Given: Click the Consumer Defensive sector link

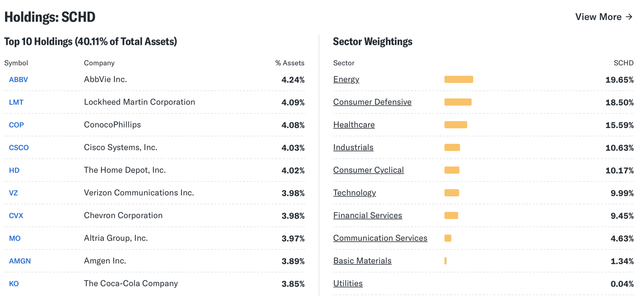Looking at the screenshot, I should (x=372, y=102).
